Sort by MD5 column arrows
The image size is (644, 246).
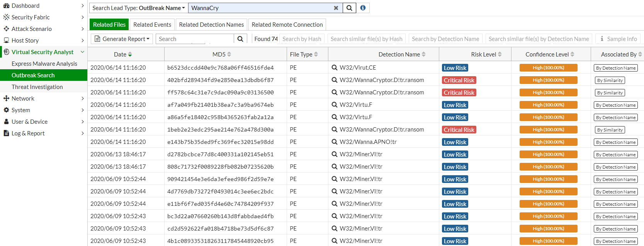[x=229, y=55]
